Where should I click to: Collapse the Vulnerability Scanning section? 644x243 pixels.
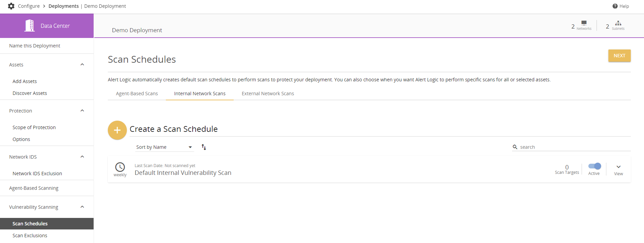(82, 207)
